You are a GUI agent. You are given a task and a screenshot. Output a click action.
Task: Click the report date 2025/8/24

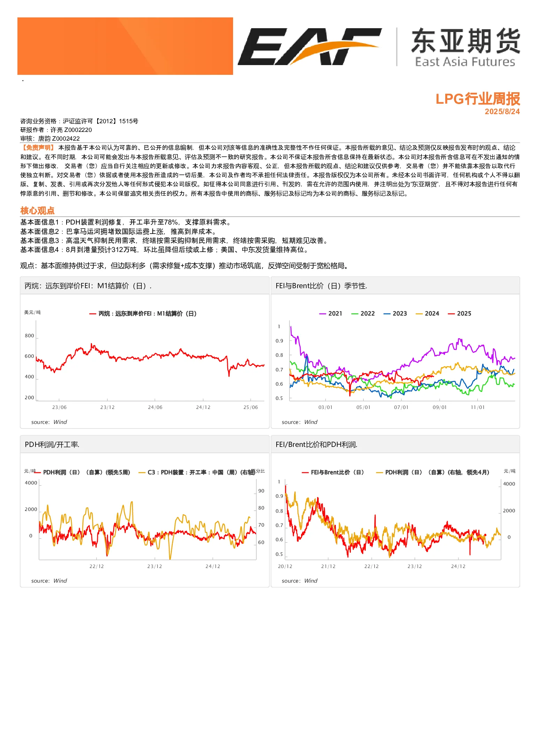tap(502, 112)
